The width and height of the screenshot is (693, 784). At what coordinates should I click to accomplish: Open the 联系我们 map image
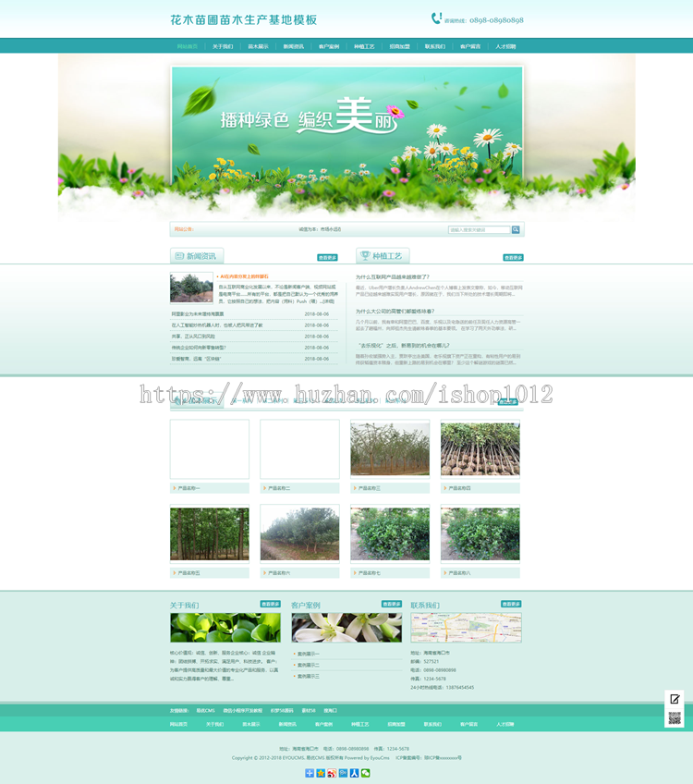click(467, 628)
